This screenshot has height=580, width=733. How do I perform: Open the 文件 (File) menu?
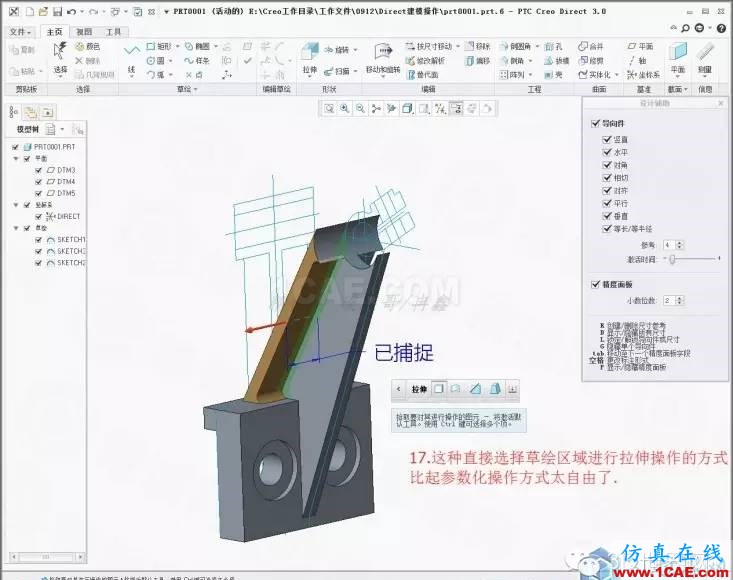pyautogui.click(x=21, y=32)
